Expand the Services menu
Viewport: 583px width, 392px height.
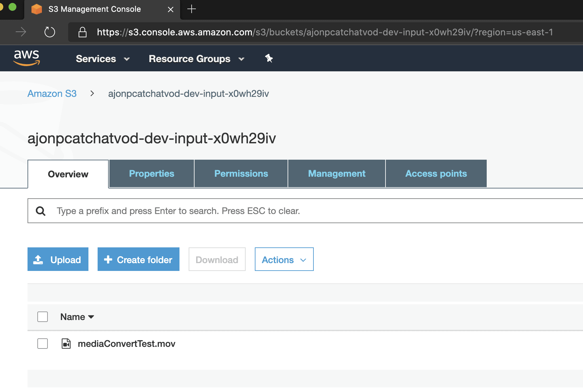(x=103, y=59)
